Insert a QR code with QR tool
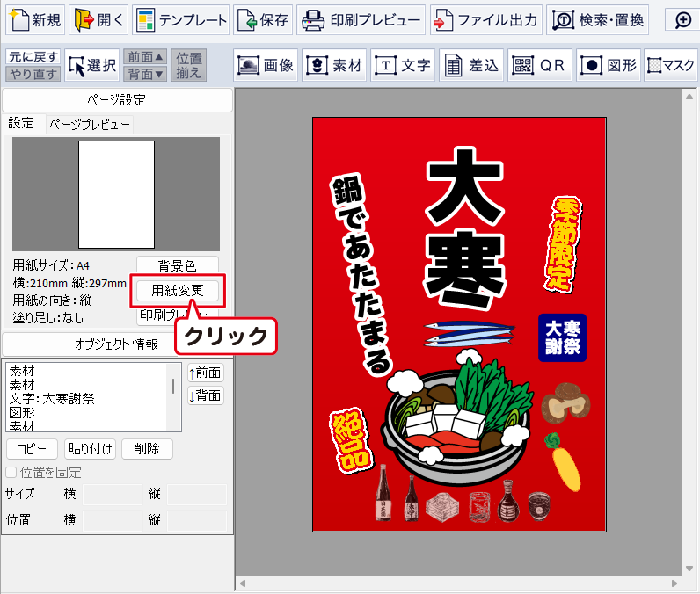Screen dimensions: 700x594 point(540,65)
